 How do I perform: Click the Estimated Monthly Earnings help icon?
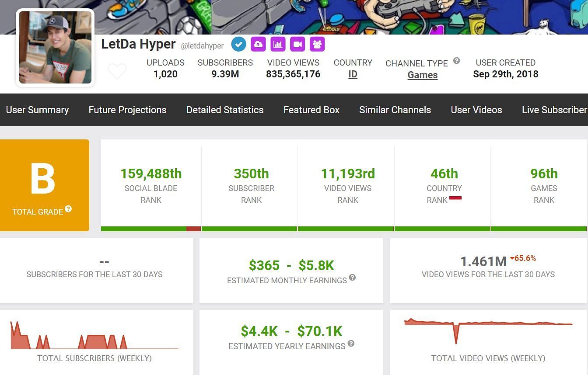click(352, 278)
